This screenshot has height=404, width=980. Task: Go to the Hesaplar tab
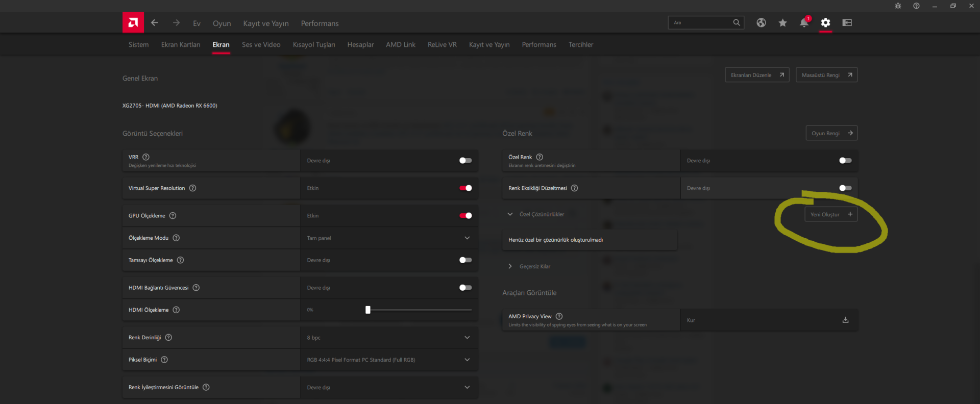[360, 45]
